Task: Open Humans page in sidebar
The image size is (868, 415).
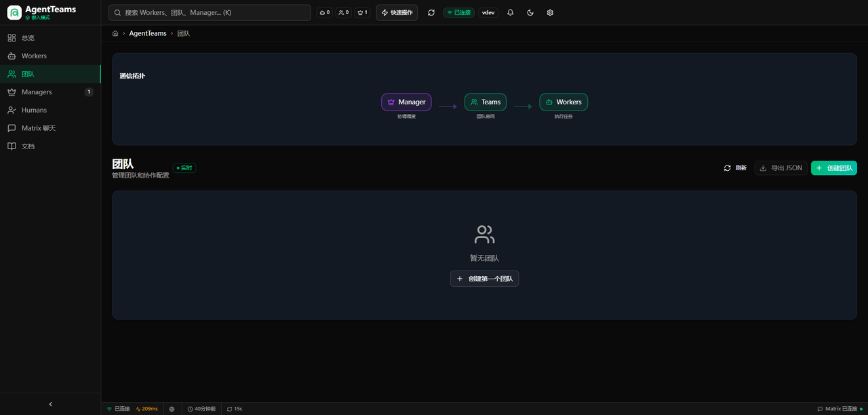Action: pyautogui.click(x=50, y=110)
